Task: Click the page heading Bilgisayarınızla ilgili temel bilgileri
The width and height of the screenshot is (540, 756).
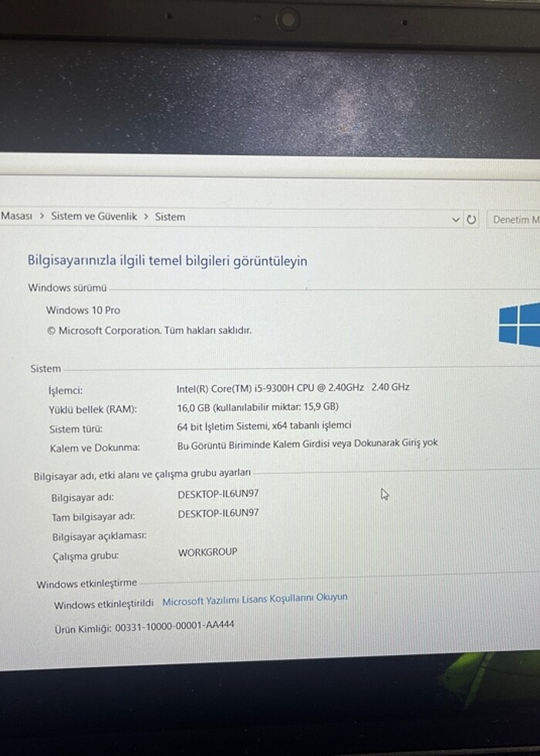Action: click(167, 261)
